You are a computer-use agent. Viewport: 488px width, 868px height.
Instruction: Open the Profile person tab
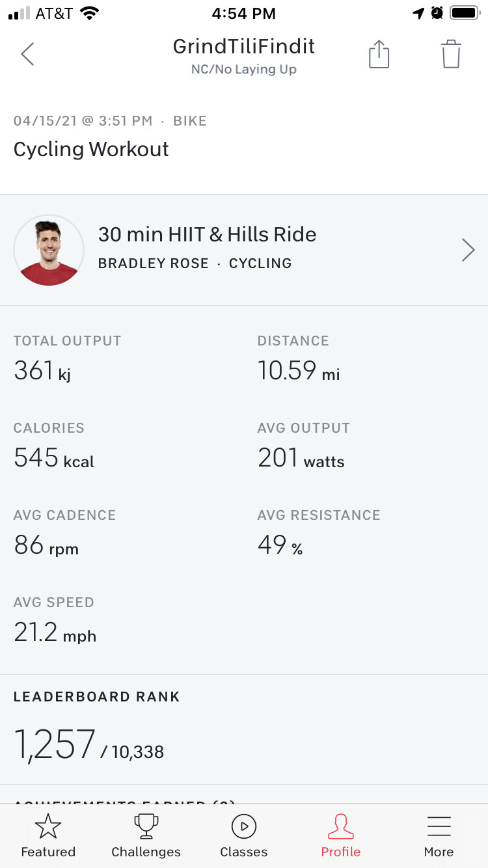(341, 835)
